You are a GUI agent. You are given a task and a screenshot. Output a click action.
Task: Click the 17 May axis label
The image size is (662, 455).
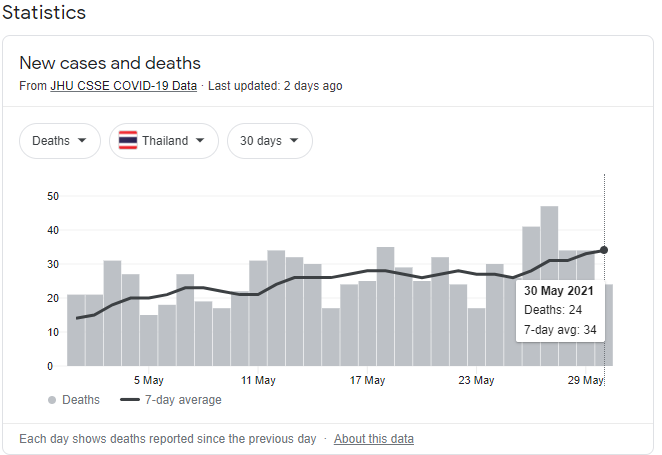(367, 380)
